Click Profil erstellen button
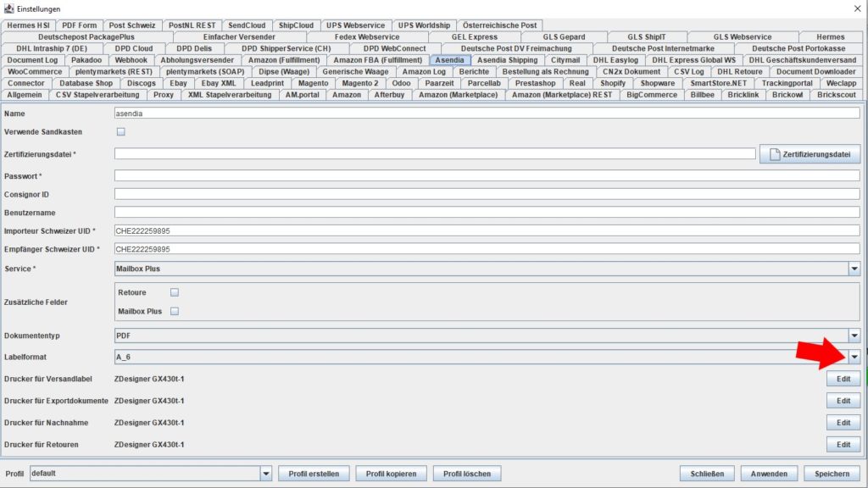This screenshot has height=488, width=868. pyautogui.click(x=314, y=474)
